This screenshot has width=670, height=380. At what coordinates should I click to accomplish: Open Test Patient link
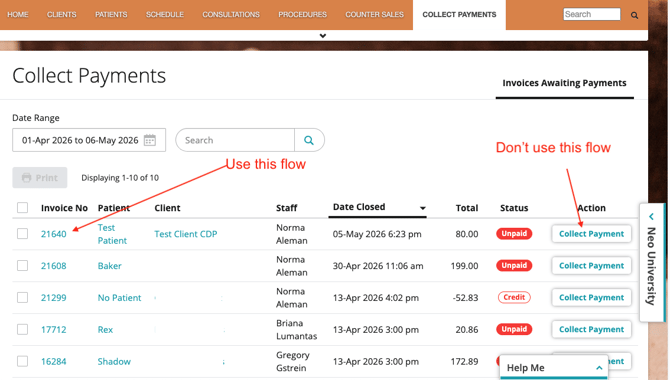tap(112, 234)
